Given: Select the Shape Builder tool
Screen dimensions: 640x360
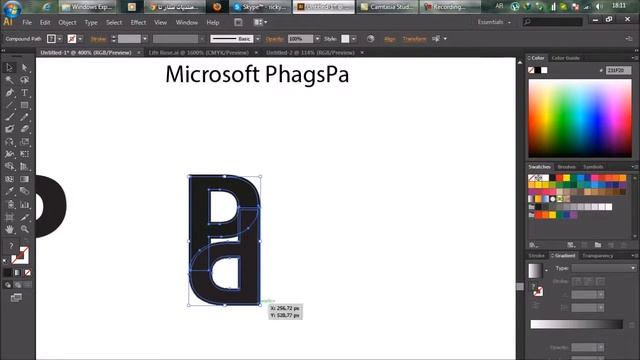Looking at the screenshot, I should 9,167.
